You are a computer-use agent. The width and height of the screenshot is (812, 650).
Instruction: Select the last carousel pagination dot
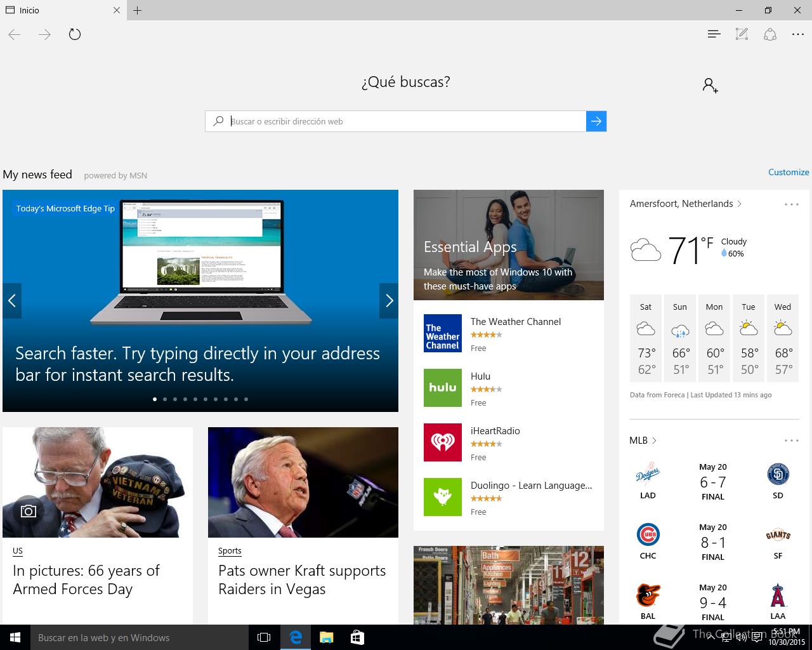point(246,399)
